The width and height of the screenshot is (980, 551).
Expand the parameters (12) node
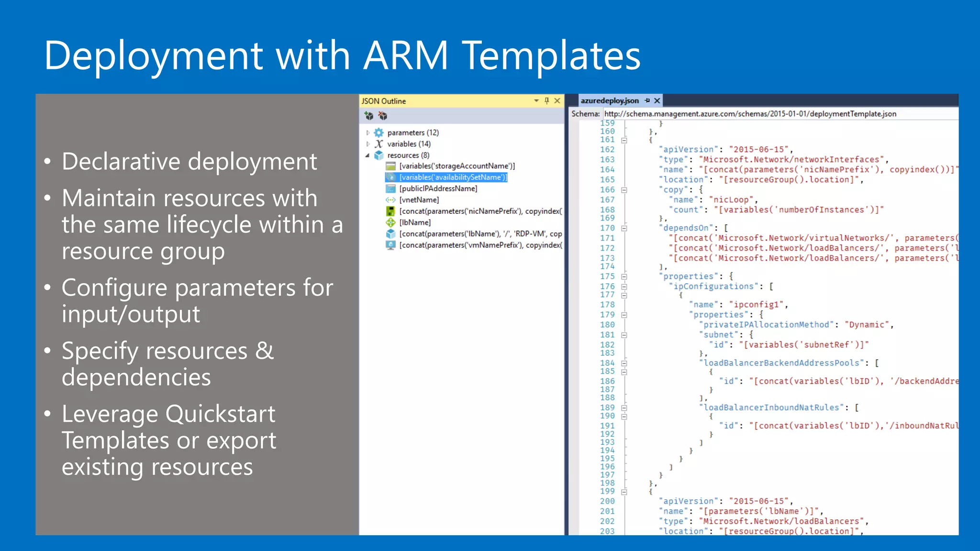pyautogui.click(x=367, y=132)
